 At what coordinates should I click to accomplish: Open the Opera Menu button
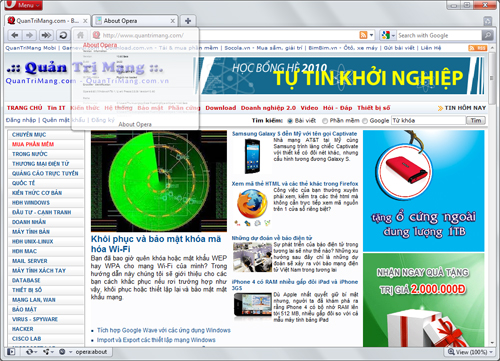tap(24, 5)
